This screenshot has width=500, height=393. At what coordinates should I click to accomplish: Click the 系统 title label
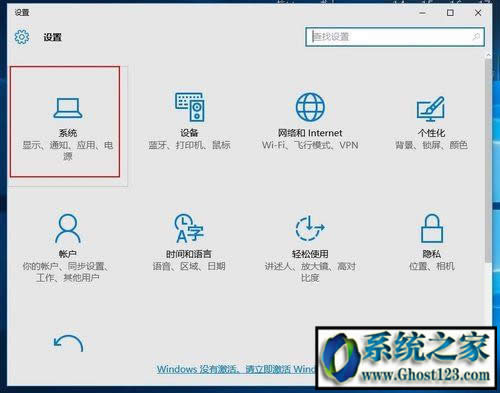(x=68, y=133)
